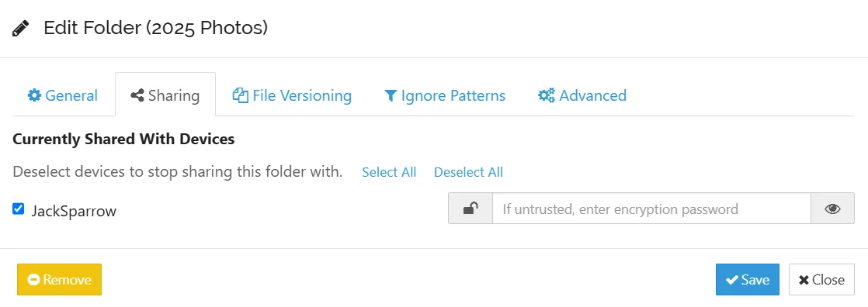The height and width of the screenshot is (307, 868).
Task: Close the Edit Folder dialog
Action: point(821,280)
